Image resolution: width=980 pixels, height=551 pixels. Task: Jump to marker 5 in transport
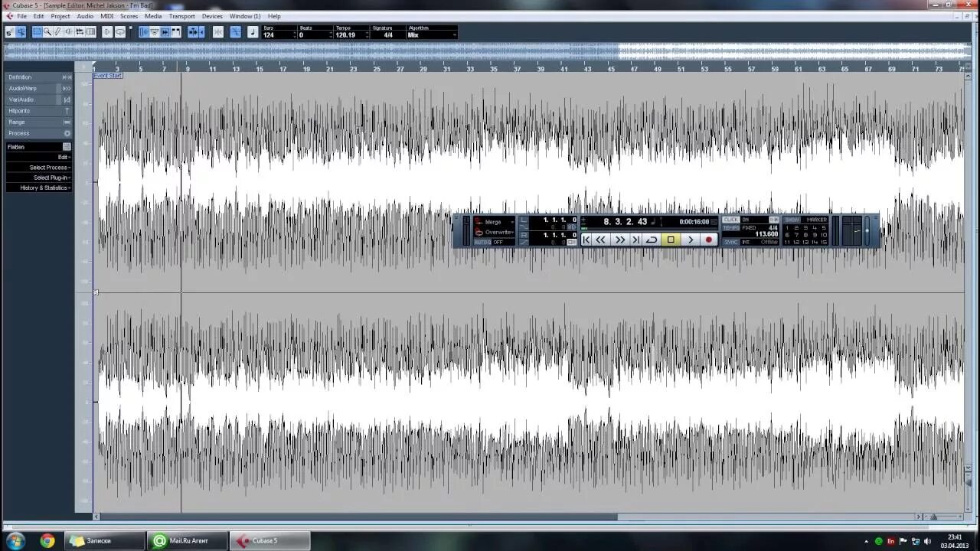click(x=823, y=227)
